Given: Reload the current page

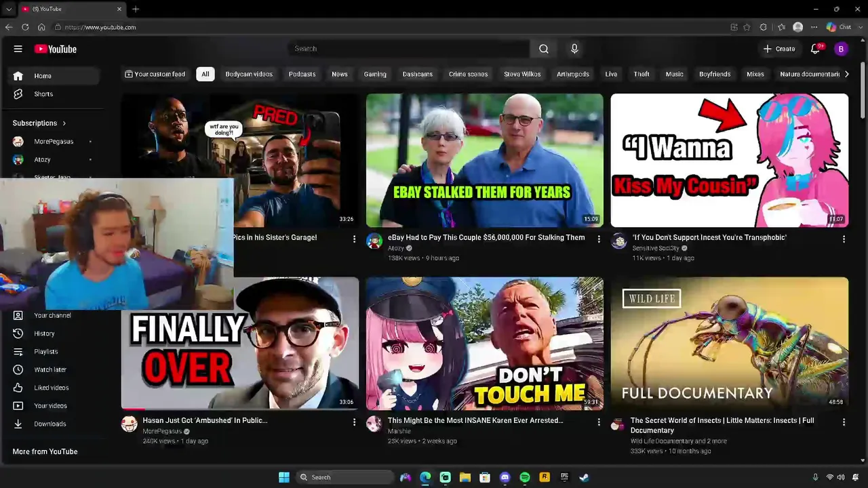Looking at the screenshot, I should pos(25,27).
